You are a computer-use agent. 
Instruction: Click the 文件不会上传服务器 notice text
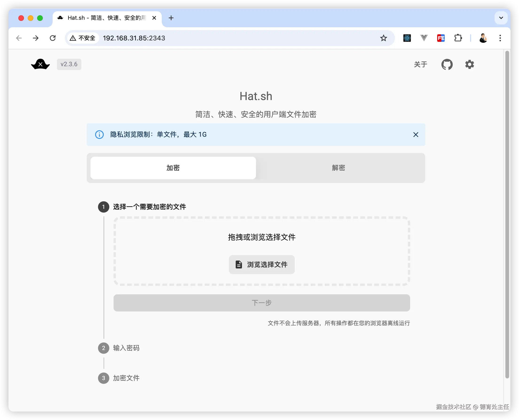click(339, 323)
